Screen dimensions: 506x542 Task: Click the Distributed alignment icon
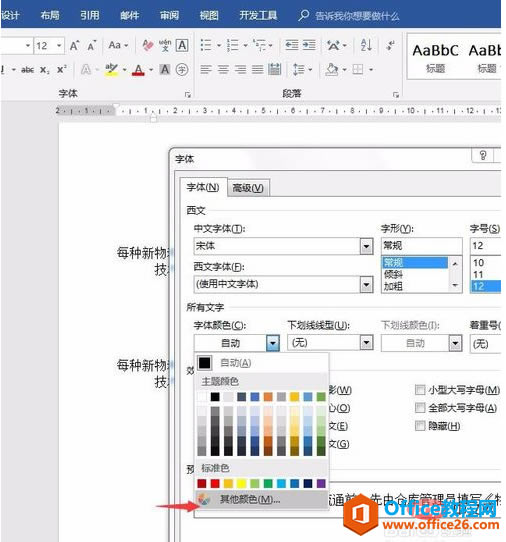coord(275,69)
